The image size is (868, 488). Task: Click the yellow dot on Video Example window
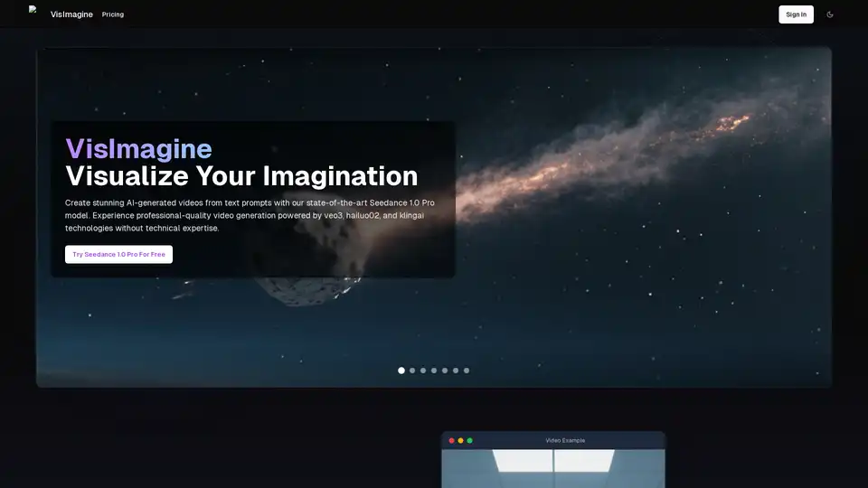coord(460,440)
